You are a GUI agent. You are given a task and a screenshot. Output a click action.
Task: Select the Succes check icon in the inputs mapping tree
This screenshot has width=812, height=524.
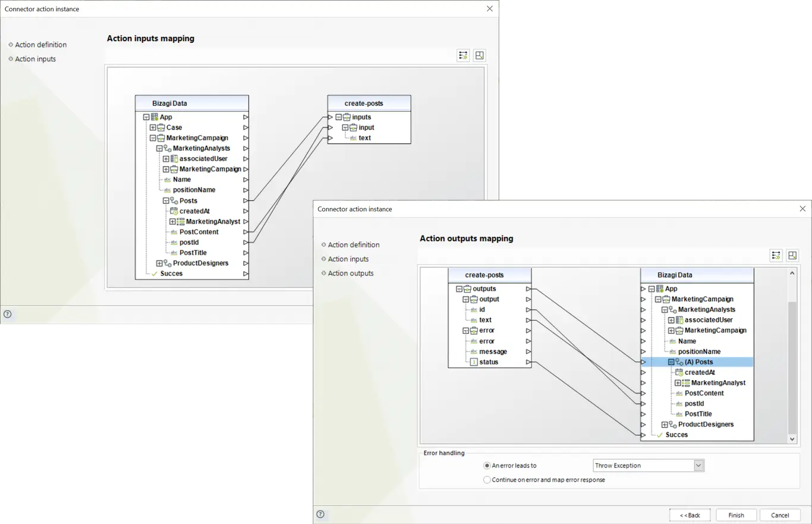[154, 274]
